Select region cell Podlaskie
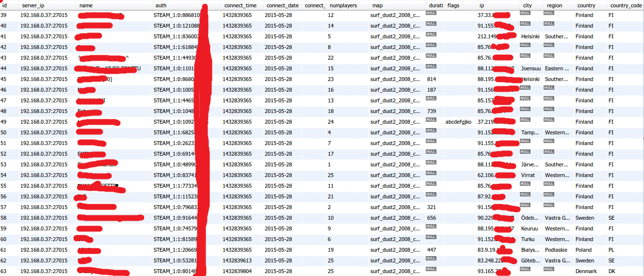The image size is (644, 276). pos(556,250)
